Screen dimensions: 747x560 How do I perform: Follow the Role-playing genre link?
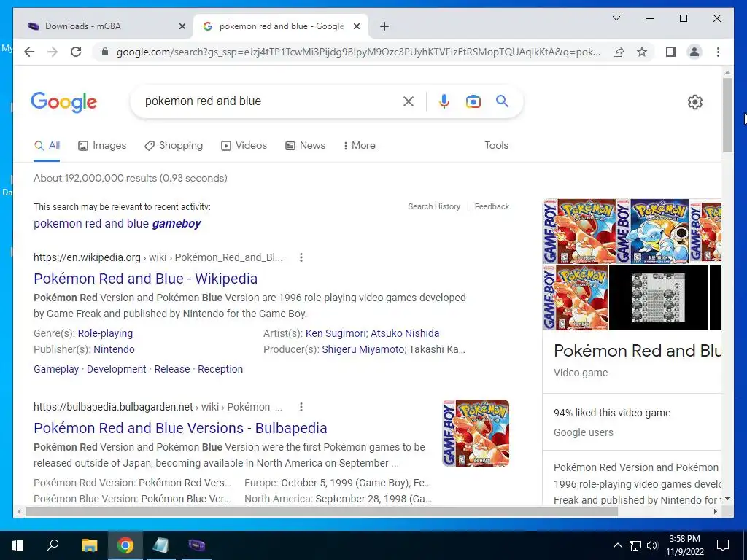click(x=105, y=333)
